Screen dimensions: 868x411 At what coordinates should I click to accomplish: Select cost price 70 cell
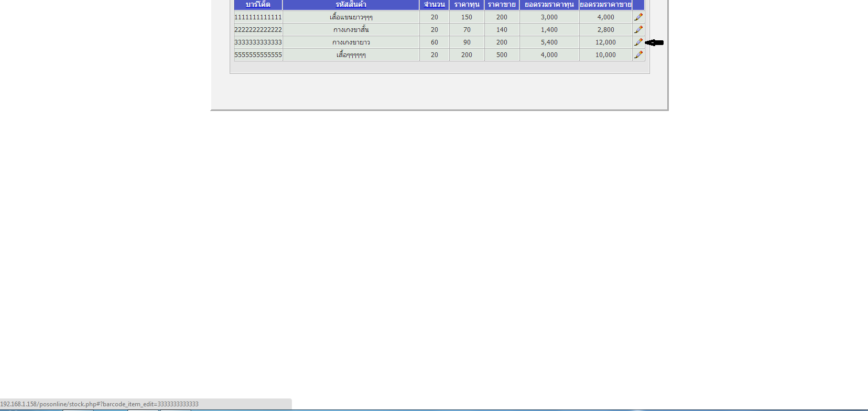pyautogui.click(x=467, y=30)
